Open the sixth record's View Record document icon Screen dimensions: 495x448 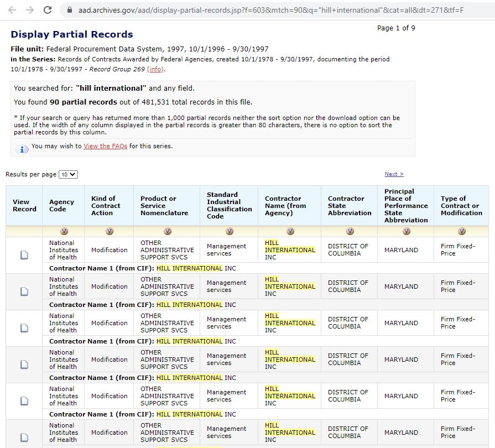click(x=24, y=437)
